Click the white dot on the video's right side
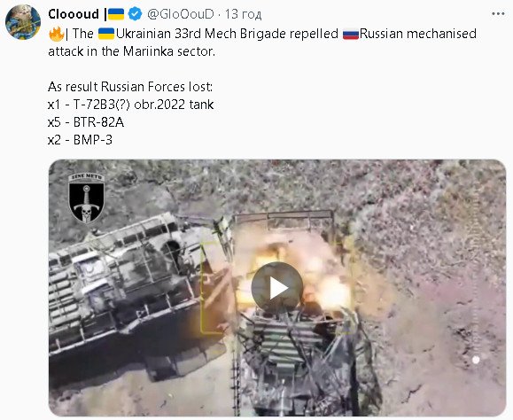The image size is (513, 420). point(476,360)
